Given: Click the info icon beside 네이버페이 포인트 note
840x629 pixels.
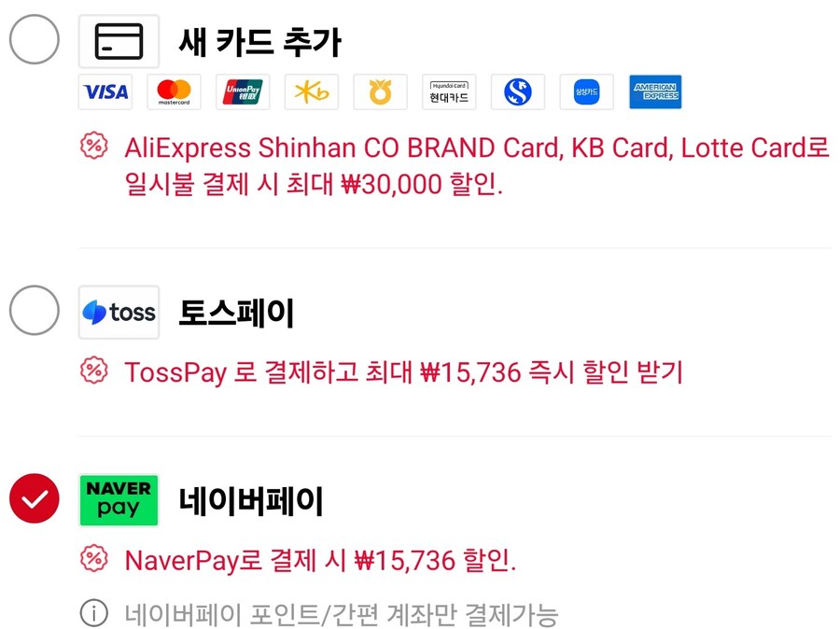Looking at the screenshot, I should coord(93,614).
